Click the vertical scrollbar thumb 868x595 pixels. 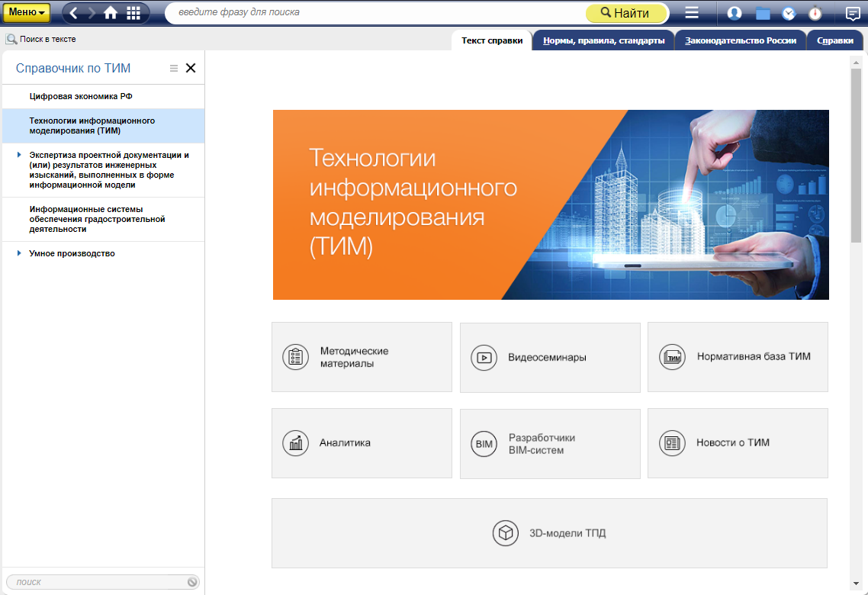tap(856, 153)
